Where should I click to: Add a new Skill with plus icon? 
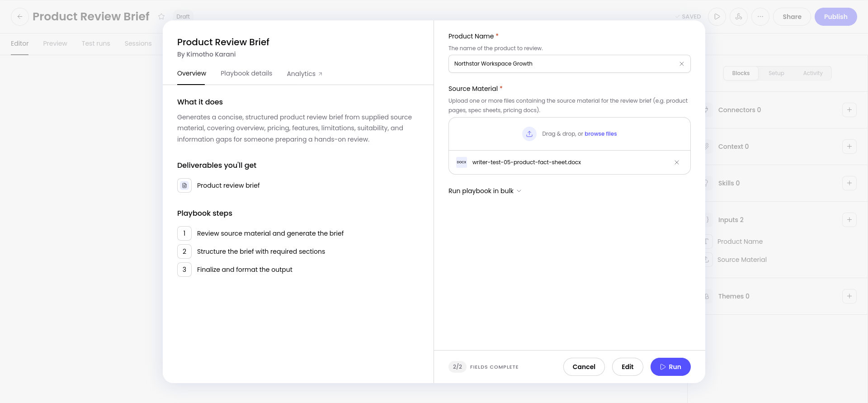pyautogui.click(x=849, y=183)
